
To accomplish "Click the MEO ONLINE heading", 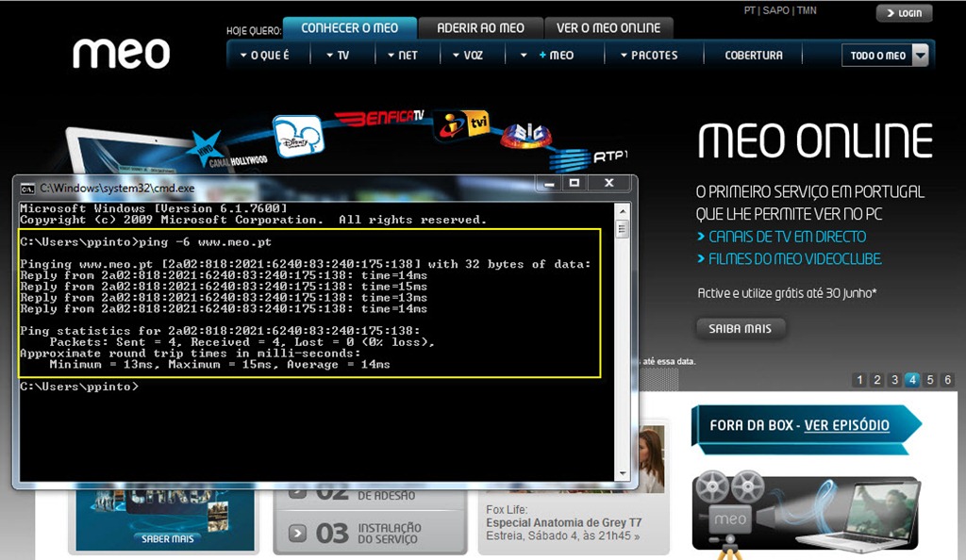I will point(814,140).
